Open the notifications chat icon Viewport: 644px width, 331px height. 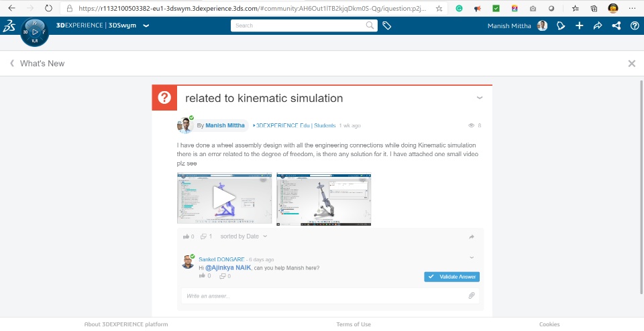[x=561, y=26]
